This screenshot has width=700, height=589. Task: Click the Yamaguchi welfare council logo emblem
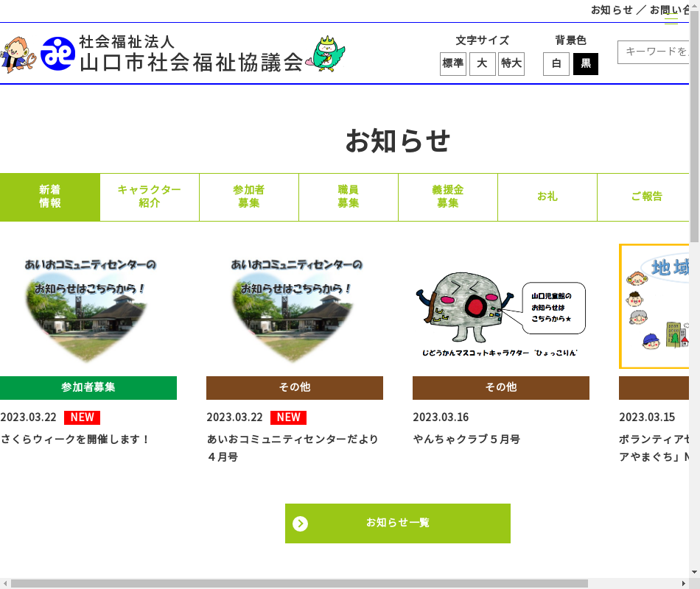[x=57, y=54]
